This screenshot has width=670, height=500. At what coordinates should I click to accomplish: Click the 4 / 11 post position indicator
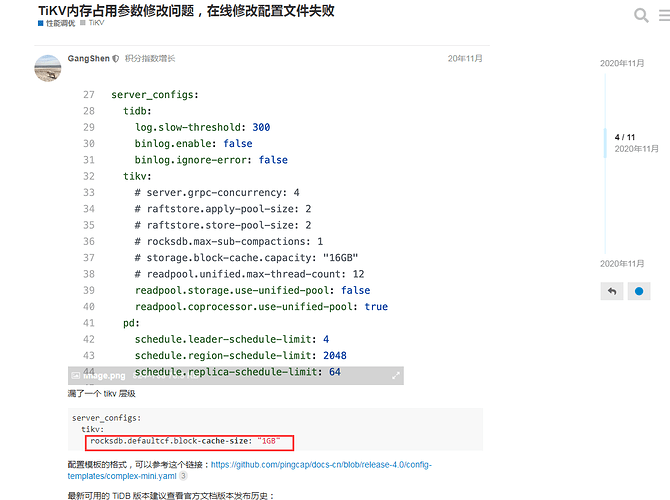(x=625, y=137)
